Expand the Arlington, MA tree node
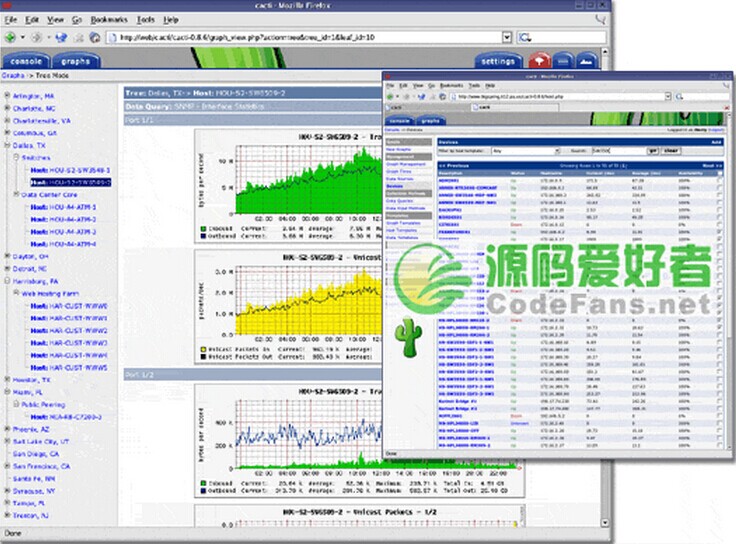Viewport: 736px width, 544px height. click(8, 96)
